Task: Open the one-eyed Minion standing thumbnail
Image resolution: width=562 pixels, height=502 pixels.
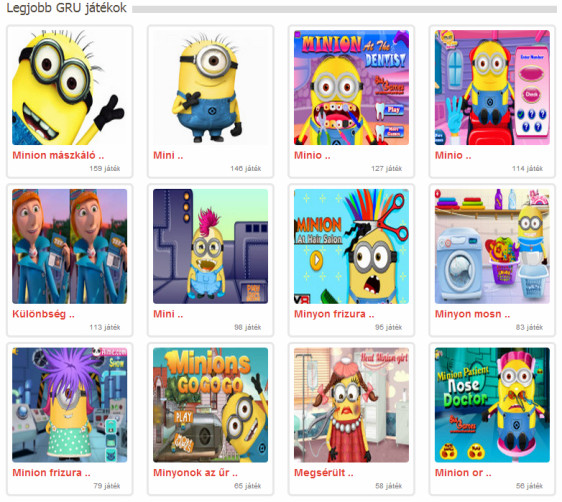Action: 210,87
